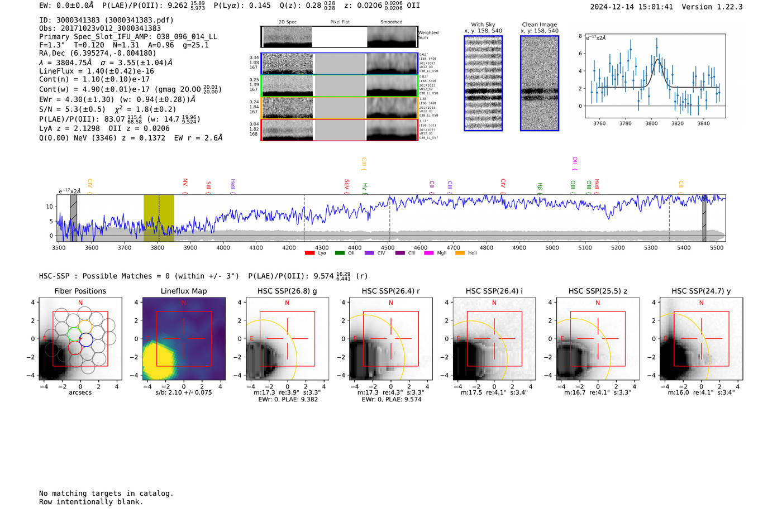Click the Gaussian emission line fit plot
Viewport: 782px width, 532px height.
click(x=655, y=75)
